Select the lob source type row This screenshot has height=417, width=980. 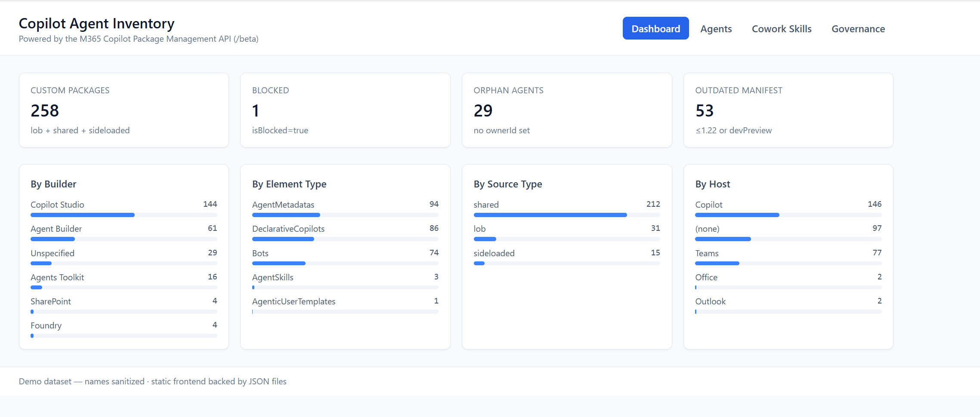pos(567,233)
